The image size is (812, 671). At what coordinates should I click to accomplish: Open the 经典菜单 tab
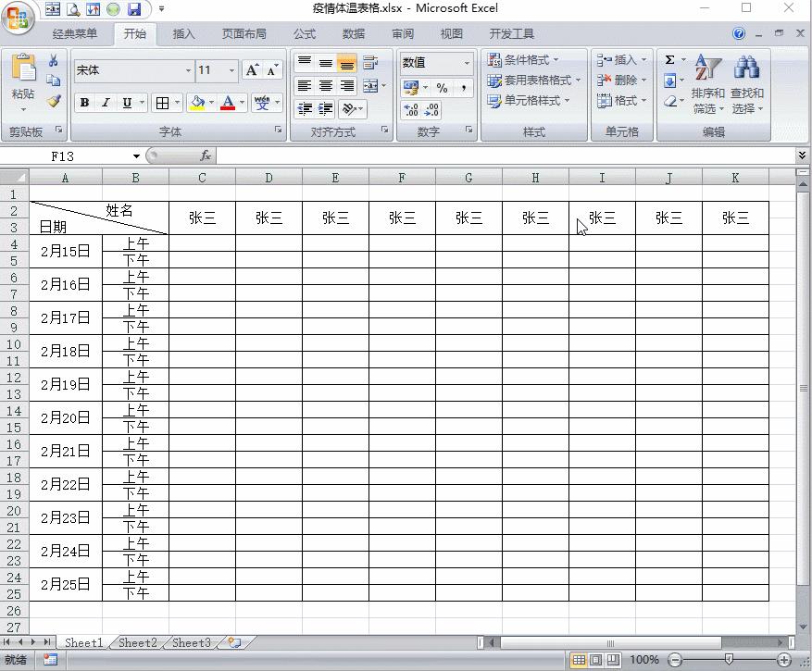click(75, 34)
